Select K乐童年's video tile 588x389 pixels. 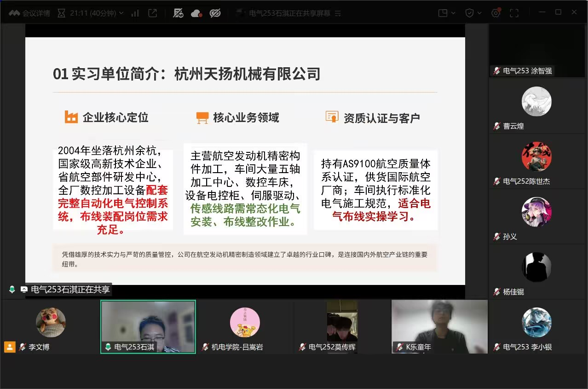(439, 327)
